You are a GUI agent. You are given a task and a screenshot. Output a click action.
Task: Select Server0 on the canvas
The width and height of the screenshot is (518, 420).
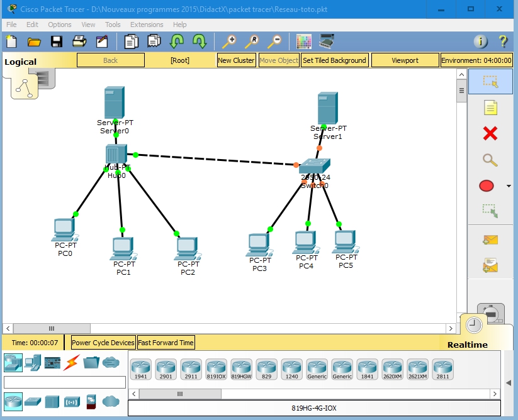(115, 102)
